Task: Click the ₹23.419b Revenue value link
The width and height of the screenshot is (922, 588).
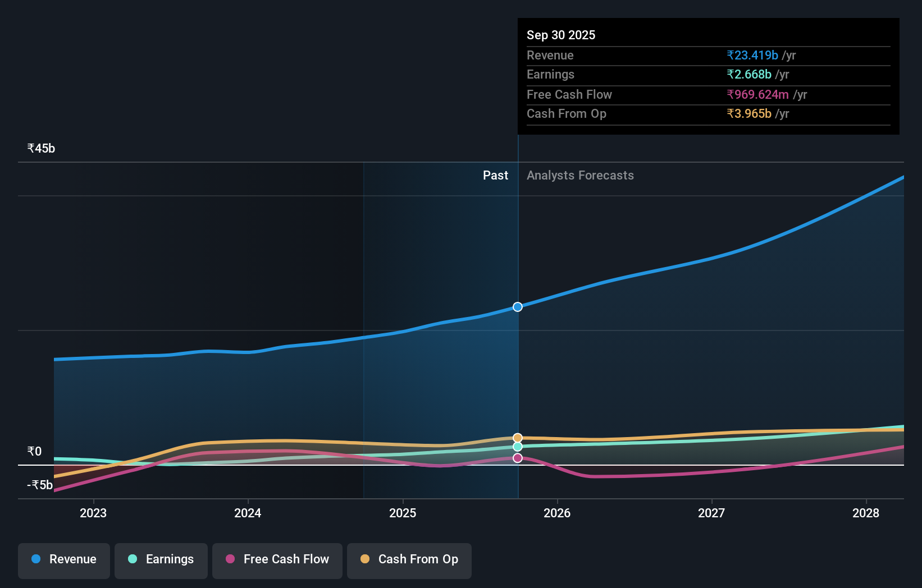Action: click(752, 56)
